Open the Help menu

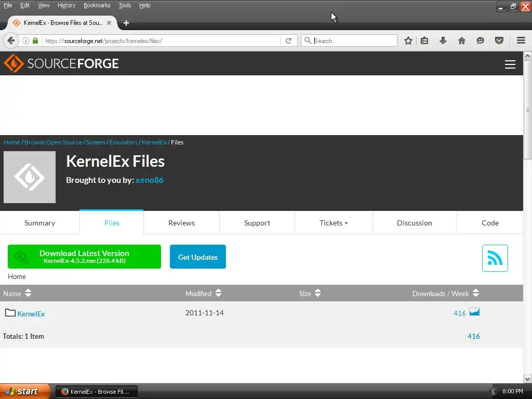[x=145, y=5]
